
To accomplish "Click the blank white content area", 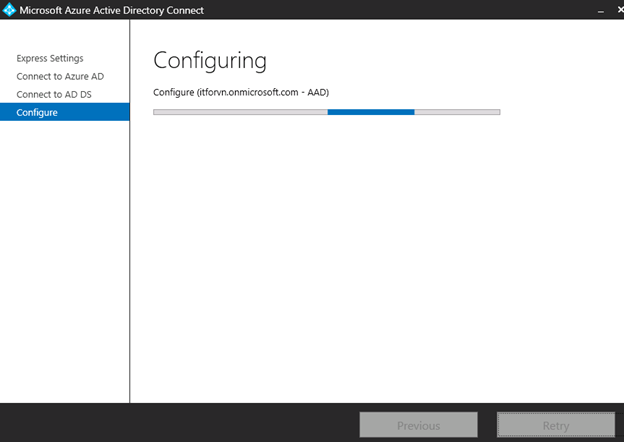I will tap(375, 270).
